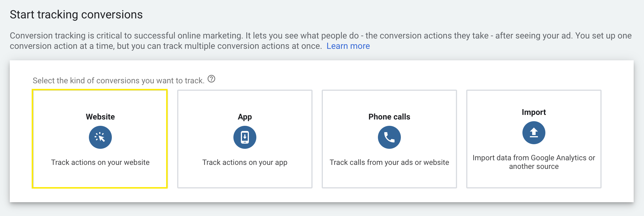Select the App card title
The width and height of the screenshot is (644, 216).
tap(245, 117)
